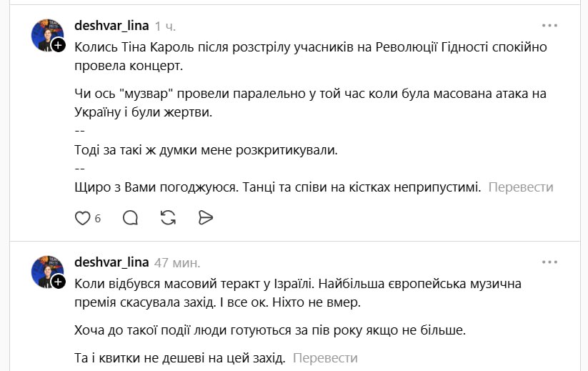588x371 pixels.
Task: Open the first post's profile avatar
Action: (x=46, y=35)
